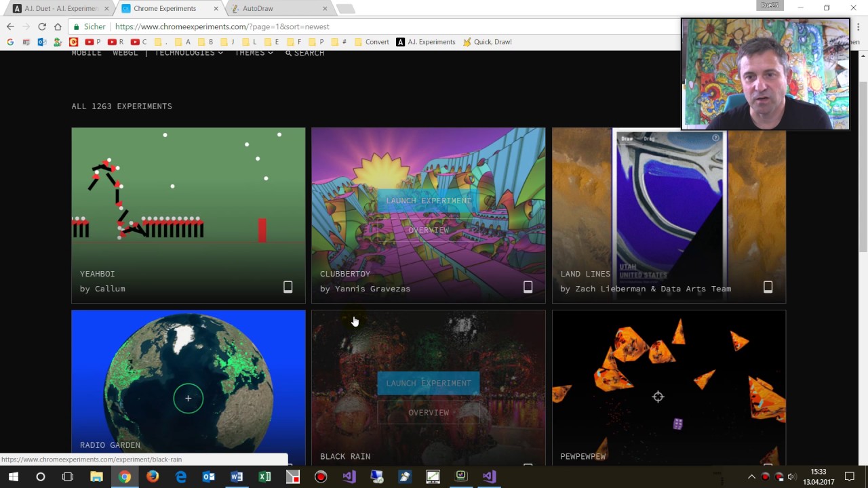The width and height of the screenshot is (868, 488).
Task: Open the Windows Start menu
Action: point(14,476)
